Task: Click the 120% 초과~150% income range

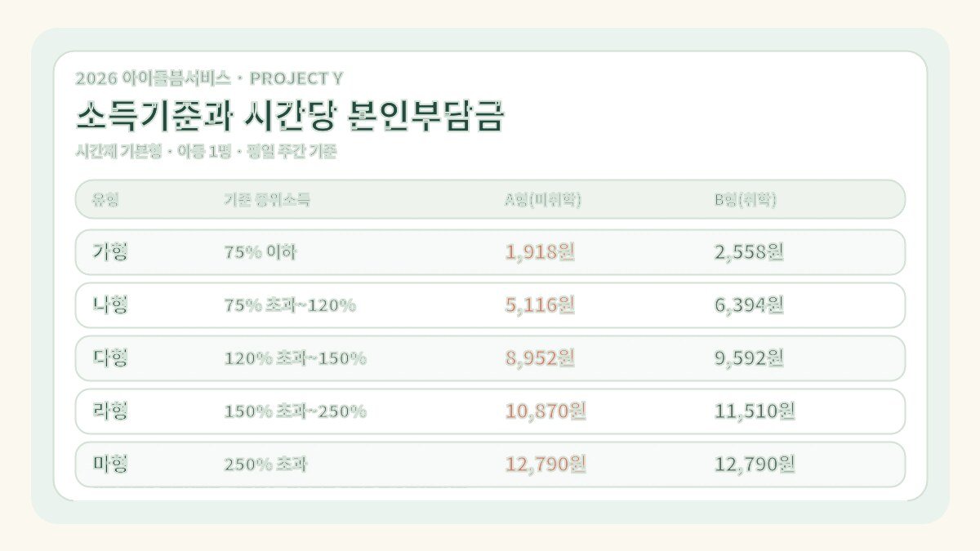Action: pos(295,358)
